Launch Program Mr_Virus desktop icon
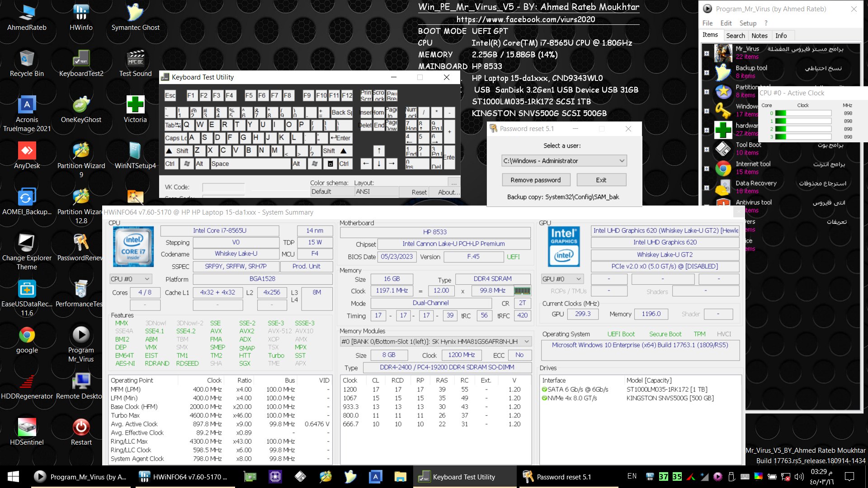Viewport: 868px width, 488px height. [x=81, y=344]
